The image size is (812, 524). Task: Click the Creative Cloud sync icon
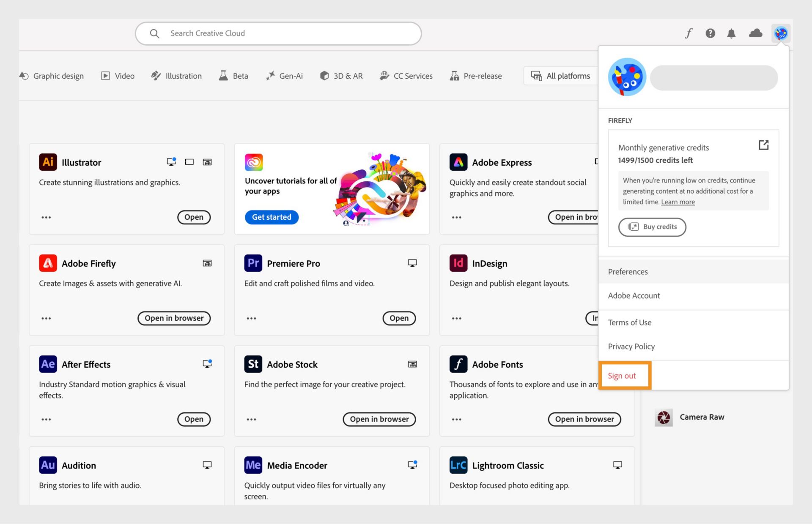click(756, 33)
